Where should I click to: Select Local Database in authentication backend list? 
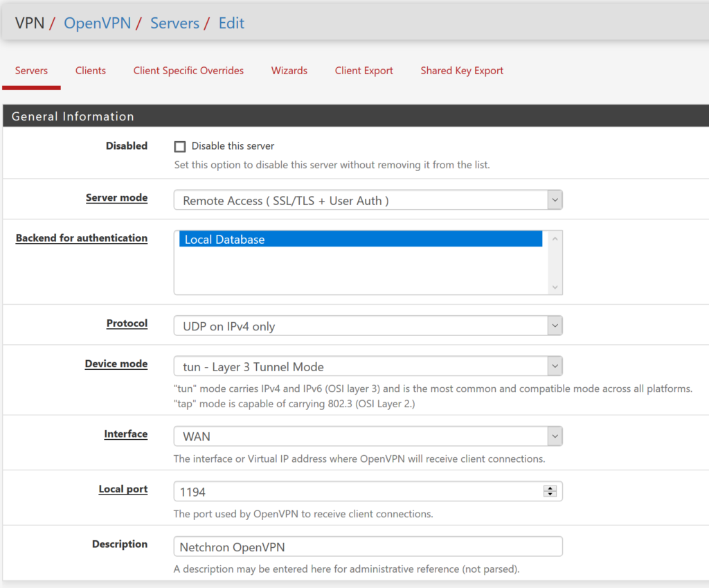coord(361,239)
